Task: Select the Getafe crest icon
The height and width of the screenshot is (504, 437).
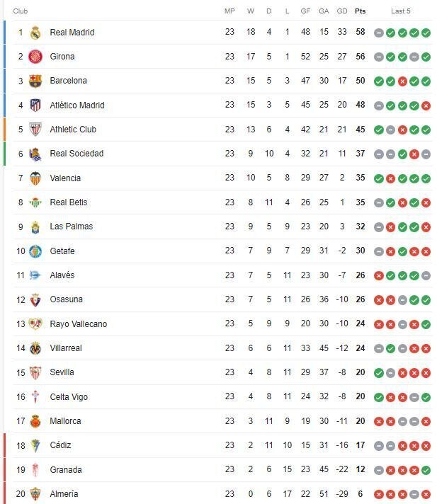Action: point(35,251)
